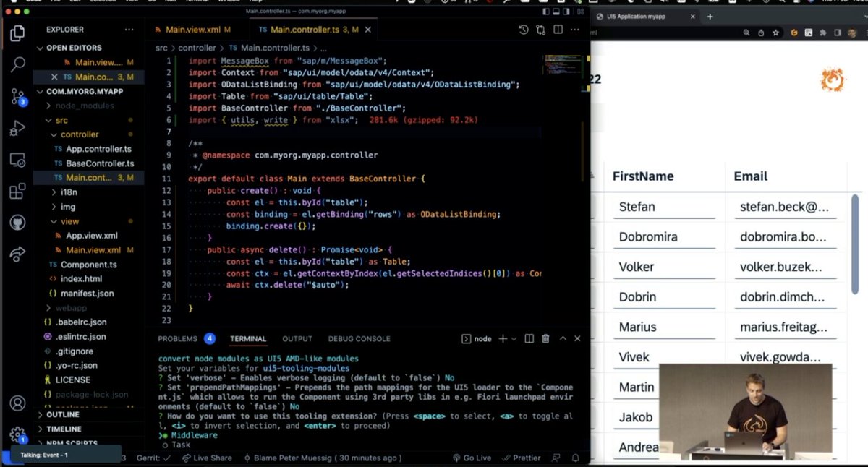
Task: Open the Live Share activity bar icon
Action: 17,254
